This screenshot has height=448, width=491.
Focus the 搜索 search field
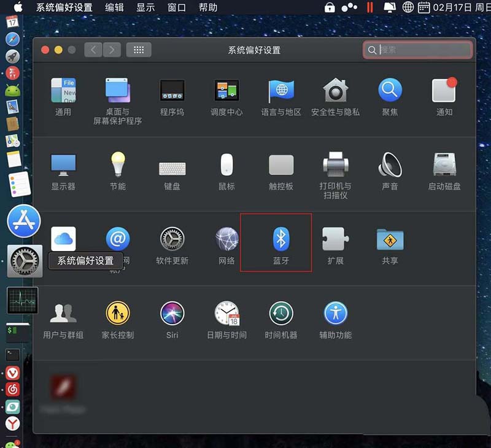(418, 50)
